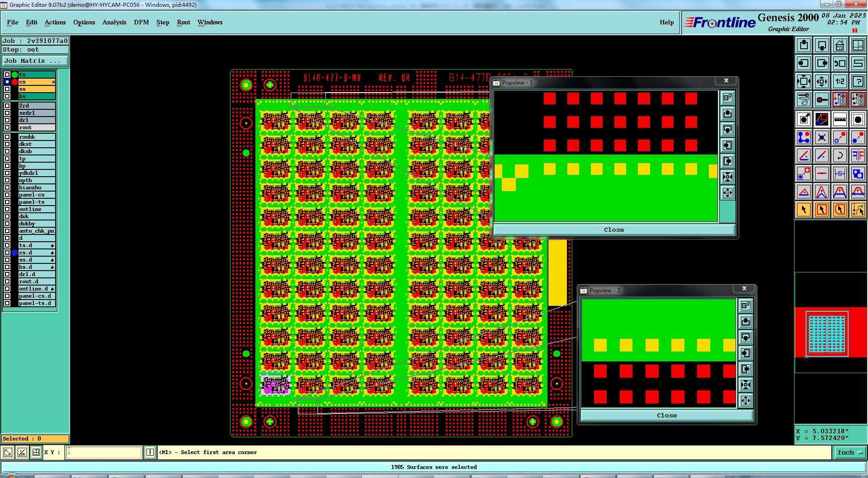Toggle the checkbox for layer rout
The height and width of the screenshot is (478, 868).
tap(7, 127)
